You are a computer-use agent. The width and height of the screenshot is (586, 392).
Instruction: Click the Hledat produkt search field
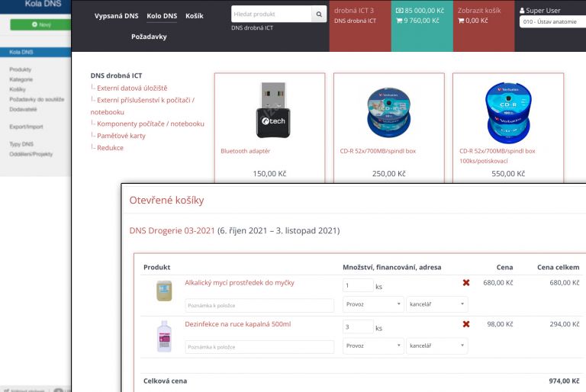(x=271, y=14)
